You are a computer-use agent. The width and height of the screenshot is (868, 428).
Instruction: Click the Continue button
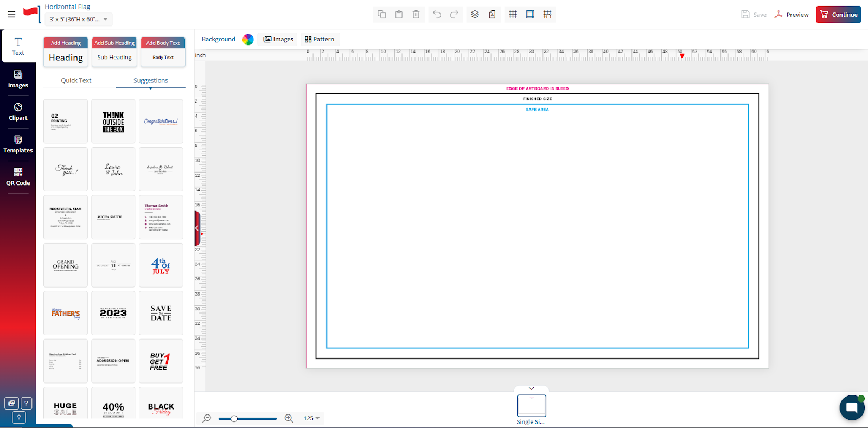838,15
